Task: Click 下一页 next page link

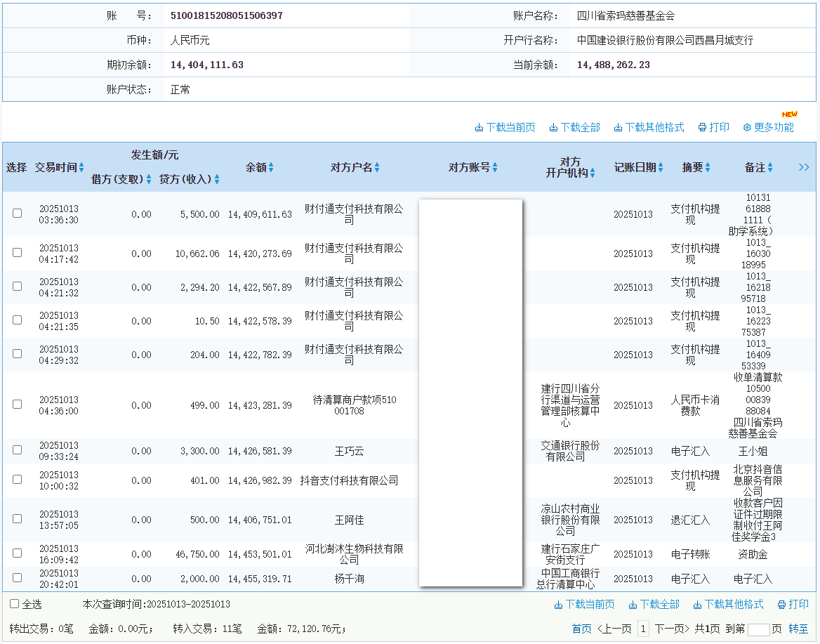Action: click(673, 629)
